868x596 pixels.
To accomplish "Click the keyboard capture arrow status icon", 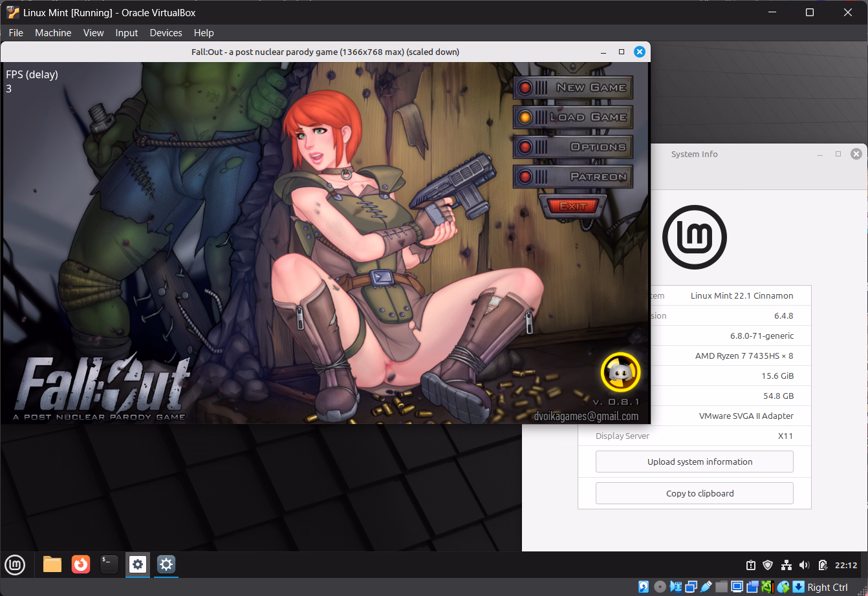I will pyautogui.click(x=798, y=587).
